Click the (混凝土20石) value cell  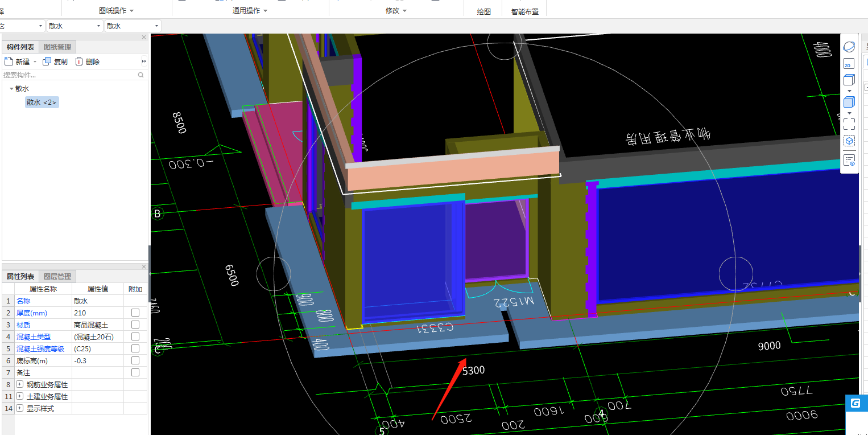coord(98,336)
